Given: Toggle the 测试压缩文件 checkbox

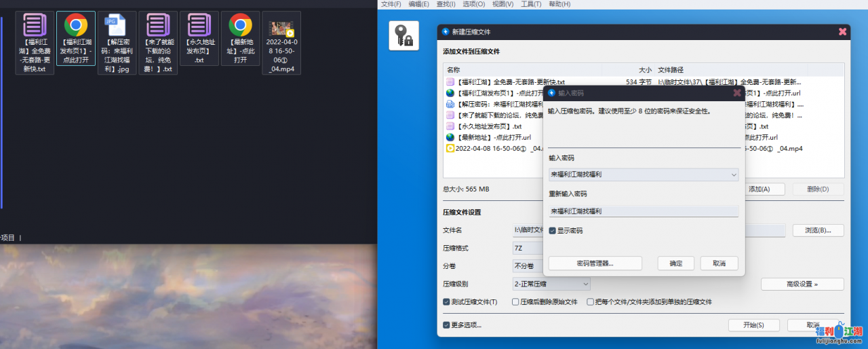Looking at the screenshot, I should click(x=446, y=302).
